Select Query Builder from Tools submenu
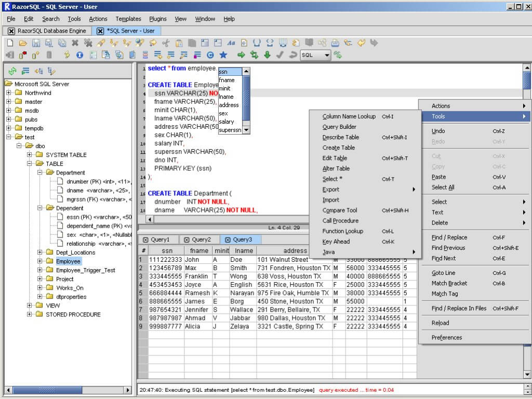The image size is (532, 399). coord(339,127)
